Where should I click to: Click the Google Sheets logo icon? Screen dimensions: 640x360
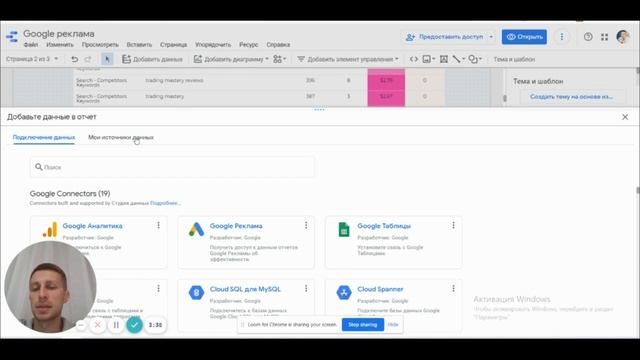344,229
